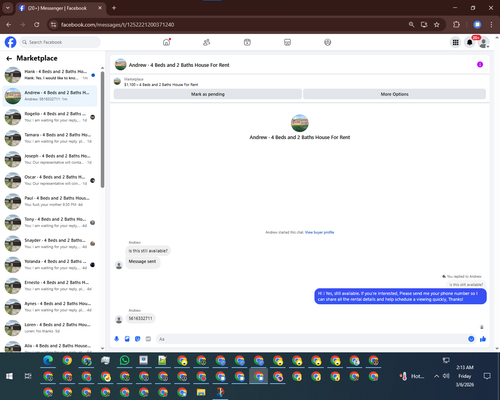Open the Facebook menu grid icon
500x400 pixels.
coord(455,42)
